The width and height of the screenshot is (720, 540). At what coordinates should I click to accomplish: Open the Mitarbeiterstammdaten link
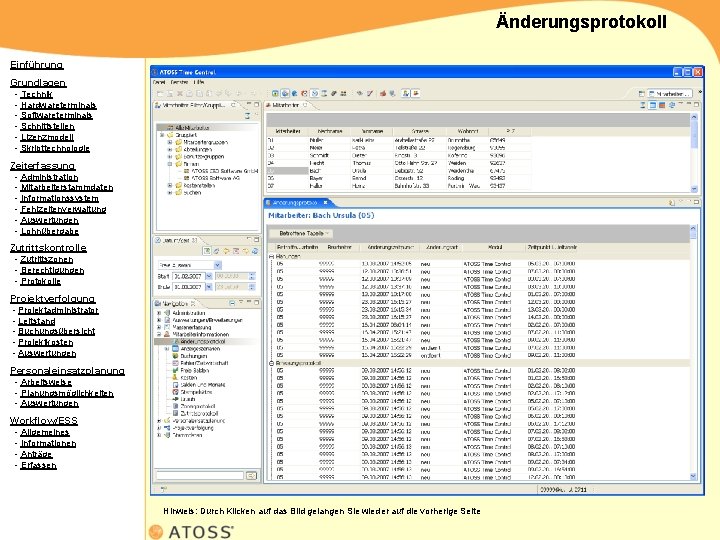coord(67,187)
